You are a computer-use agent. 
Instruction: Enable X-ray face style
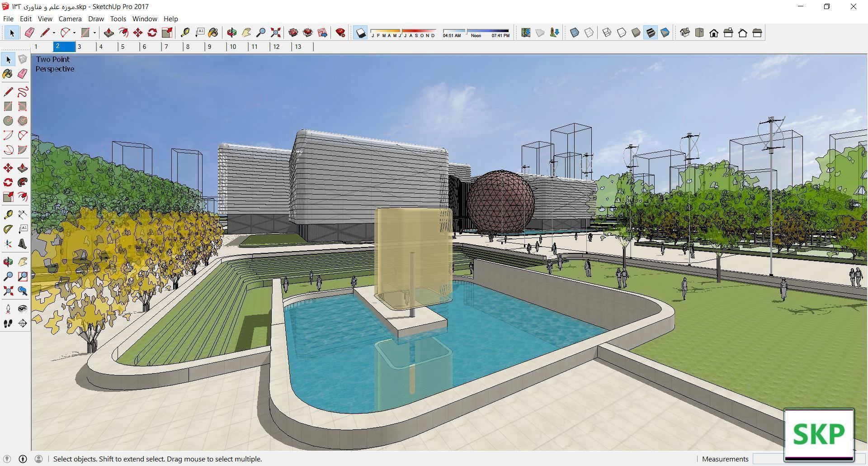coord(575,32)
